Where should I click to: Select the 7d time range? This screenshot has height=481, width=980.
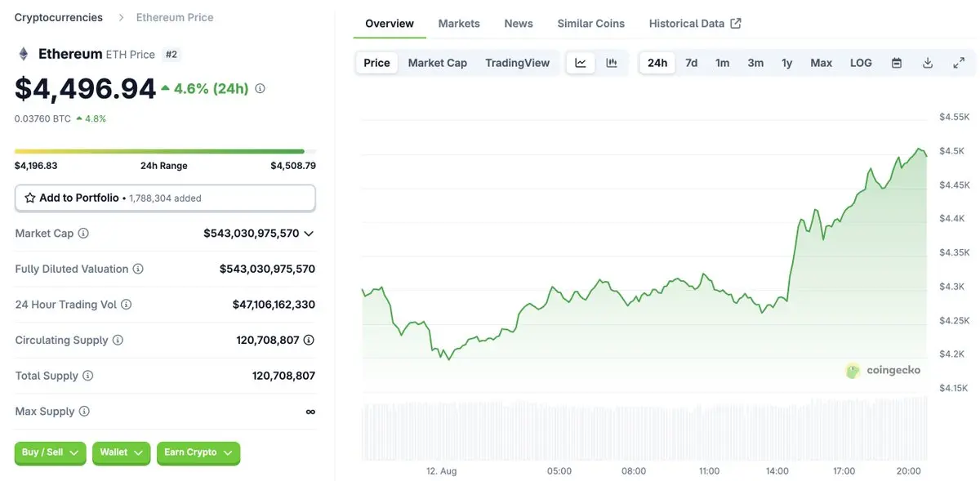click(692, 63)
